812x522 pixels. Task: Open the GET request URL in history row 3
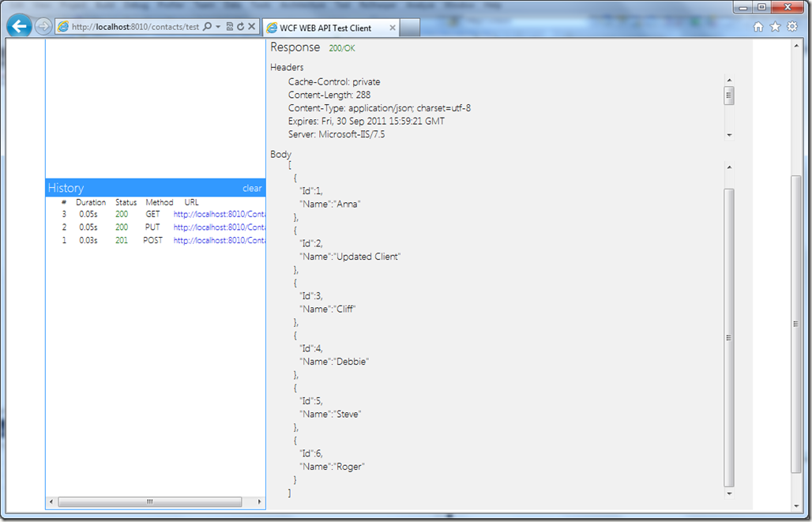tap(220, 214)
